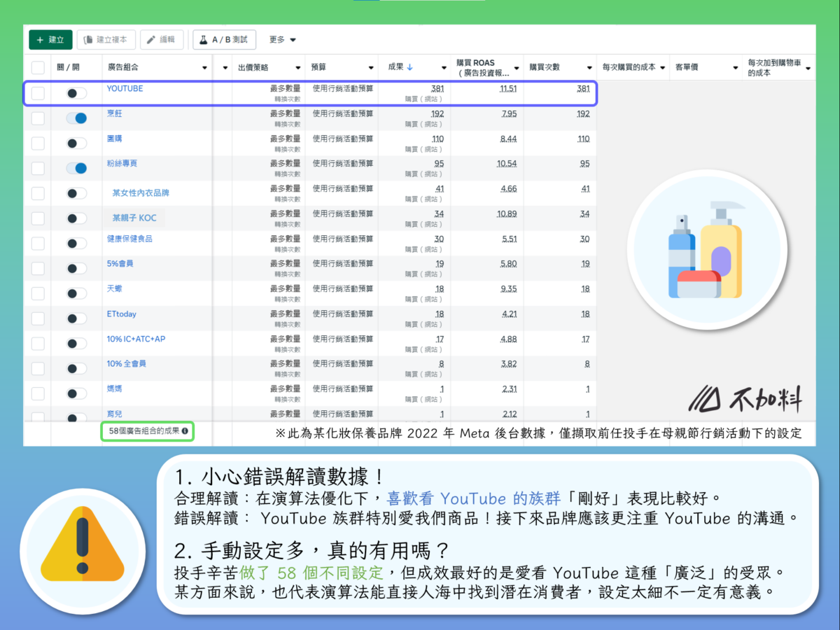The height and width of the screenshot is (630, 840).
Task: Click the info icon beside 58個廣告組合的成果
Action: 185,431
